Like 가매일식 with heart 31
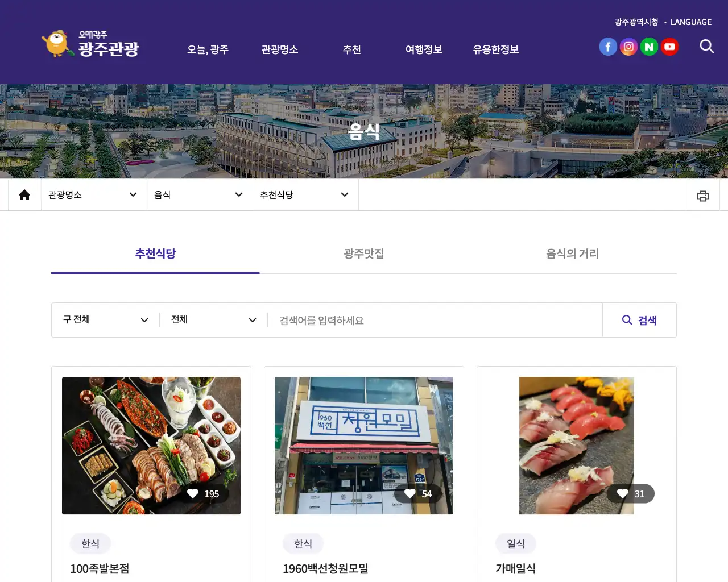The height and width of the screenshot is (582, 728). tap(631, 494)
